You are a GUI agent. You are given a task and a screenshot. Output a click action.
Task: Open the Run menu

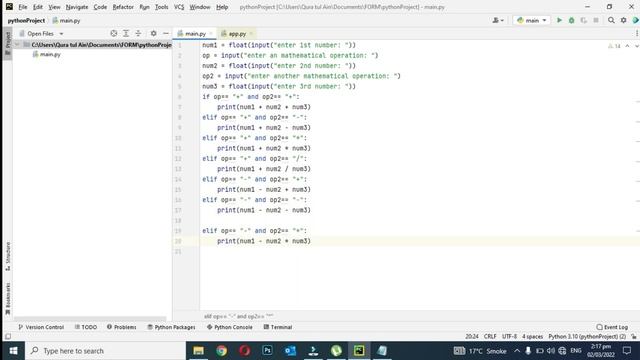[x=144, y=7]
